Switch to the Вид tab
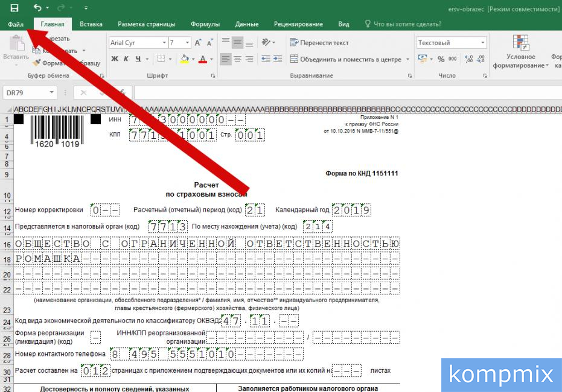This screenshot has height=392, width=562. pos(343,24)
